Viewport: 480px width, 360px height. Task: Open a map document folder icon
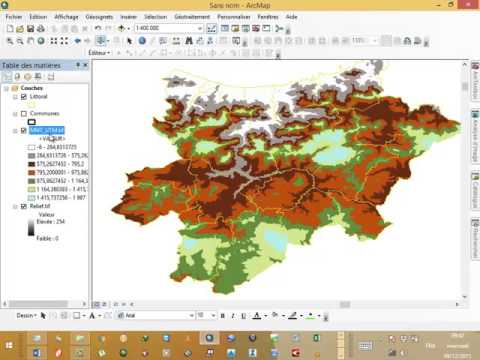pos(20,29)
